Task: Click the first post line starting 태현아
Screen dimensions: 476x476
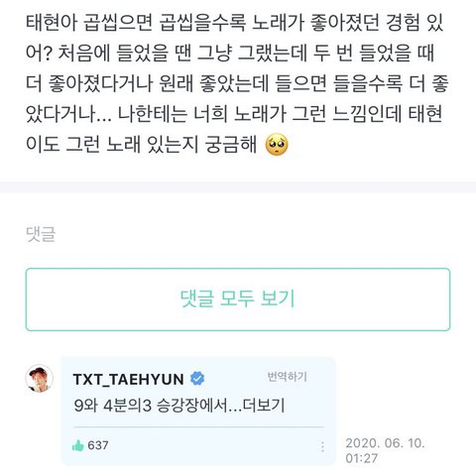Action: point(235,23)
